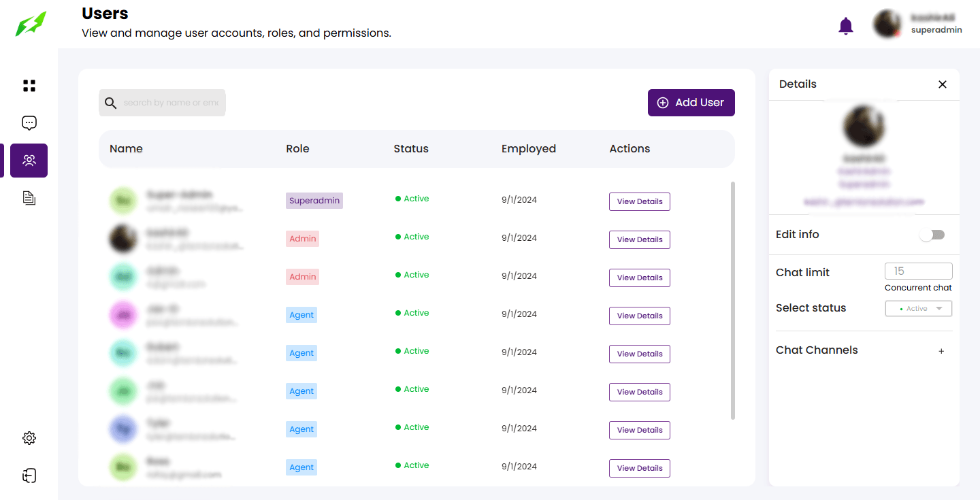Click the green lightning logo
This screenshot has width=980, height=500.
tap(31, 24)
